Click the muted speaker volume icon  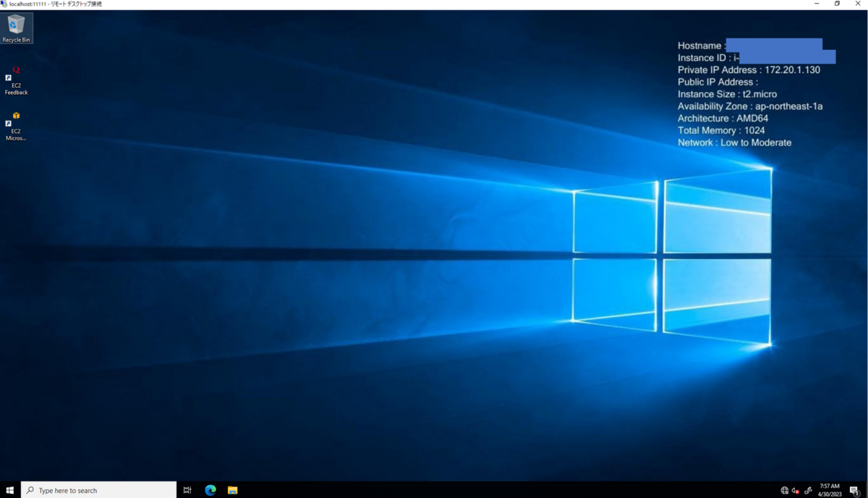[x=796, y=491]
